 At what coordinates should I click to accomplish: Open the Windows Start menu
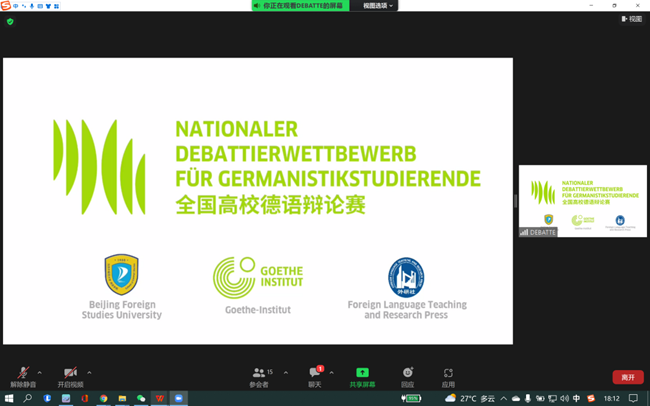point(9,399)
